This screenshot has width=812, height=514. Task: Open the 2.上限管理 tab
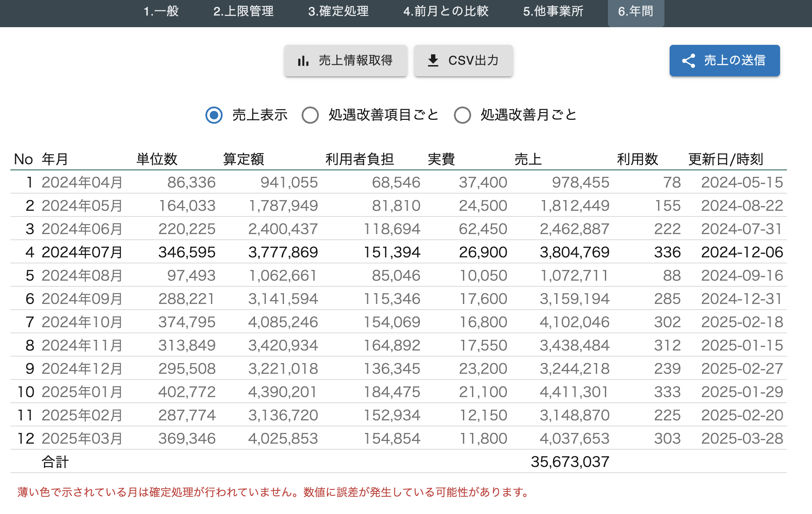point(243,12)
